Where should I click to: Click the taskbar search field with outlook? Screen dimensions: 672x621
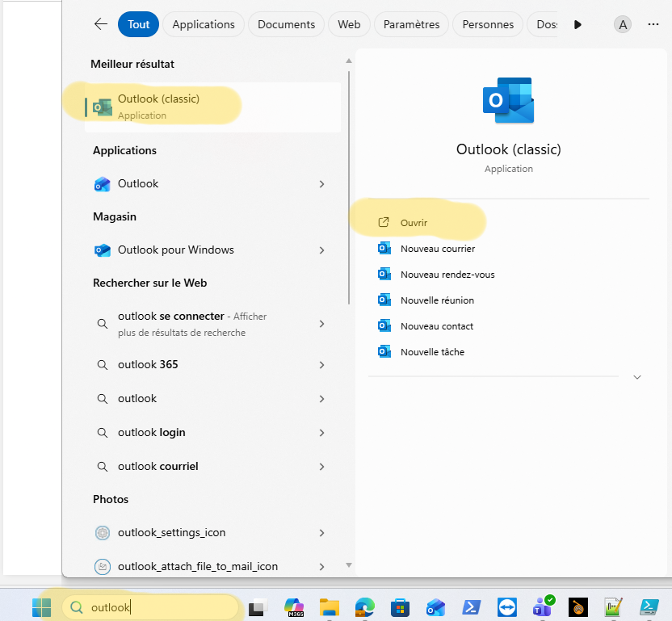tap(150, 607)
